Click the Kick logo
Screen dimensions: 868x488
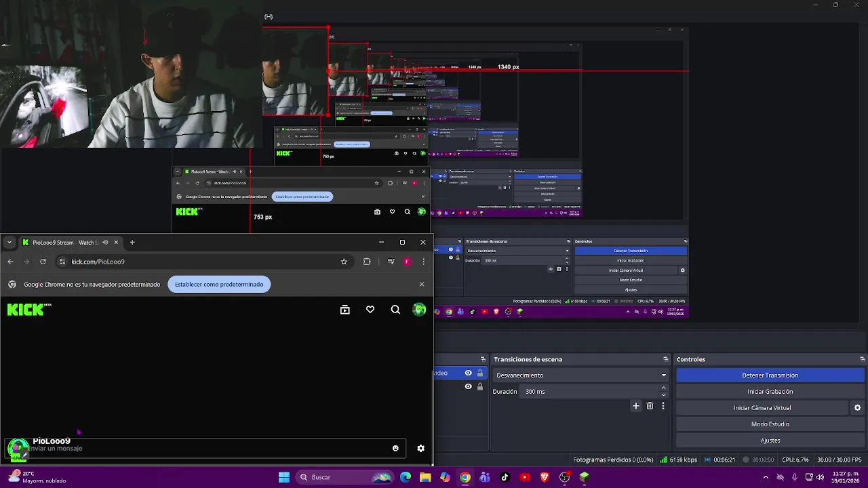point(28,310)
